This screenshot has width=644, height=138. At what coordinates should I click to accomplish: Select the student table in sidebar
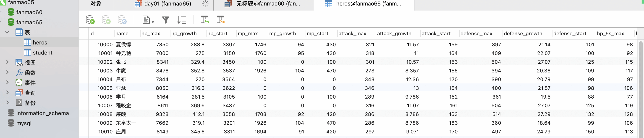click(x=42, y=53)
